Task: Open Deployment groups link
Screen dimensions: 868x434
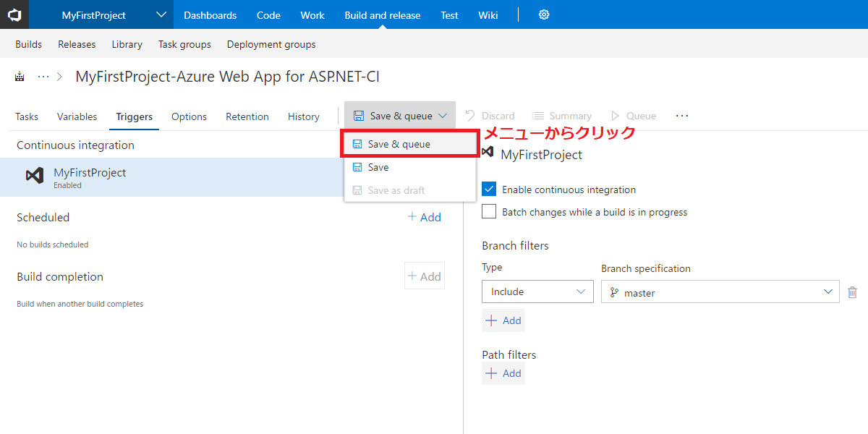Action: click(x=271, y=44)
